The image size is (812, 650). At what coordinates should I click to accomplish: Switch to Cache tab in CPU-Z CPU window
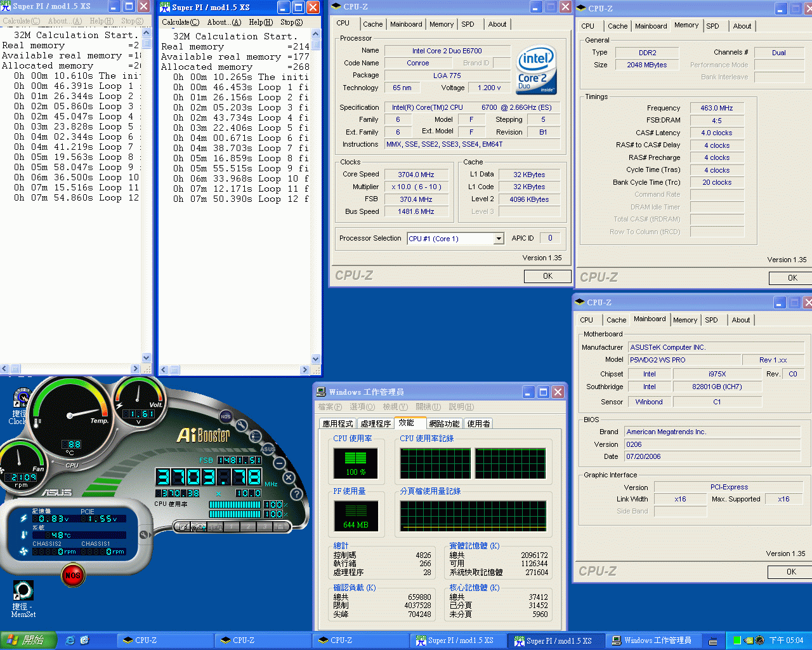(x=373, y=24)
